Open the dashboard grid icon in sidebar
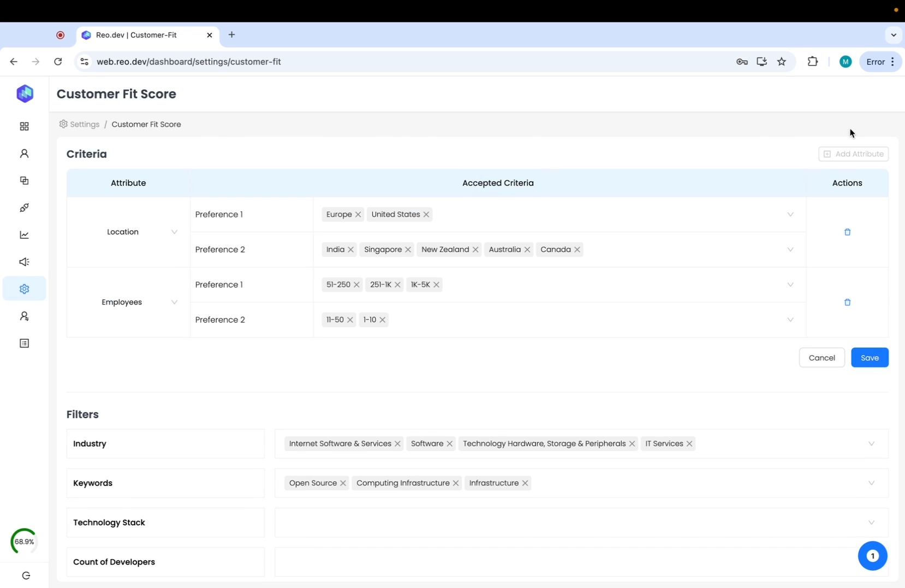This screenshot has height=588, width=905. [24, 127]
